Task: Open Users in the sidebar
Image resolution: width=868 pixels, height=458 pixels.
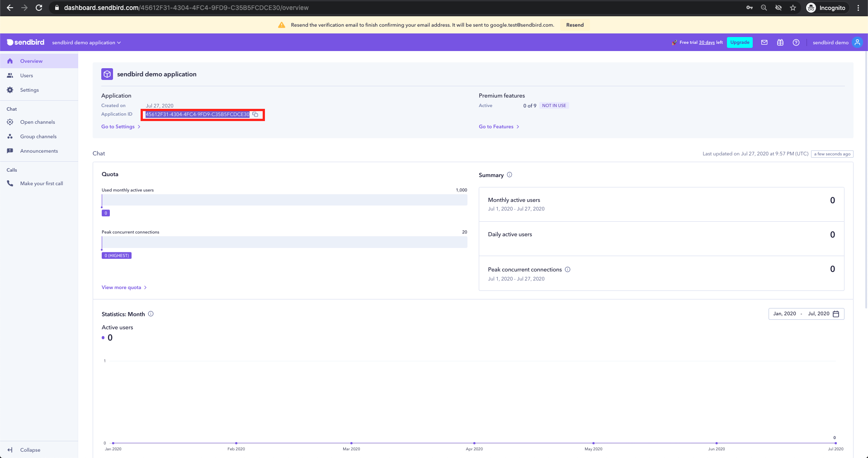Action: click(x=39, y=75)
